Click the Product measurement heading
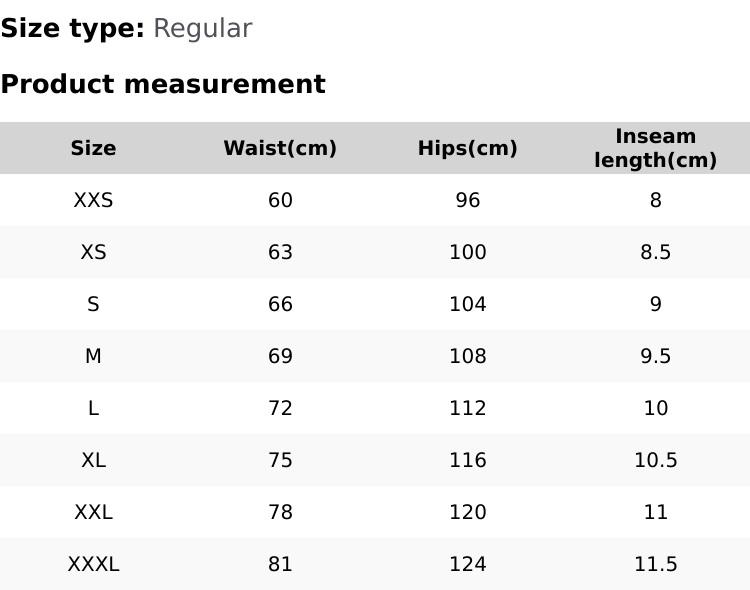Viewport: 750px width, 590px height. [163, 84]
